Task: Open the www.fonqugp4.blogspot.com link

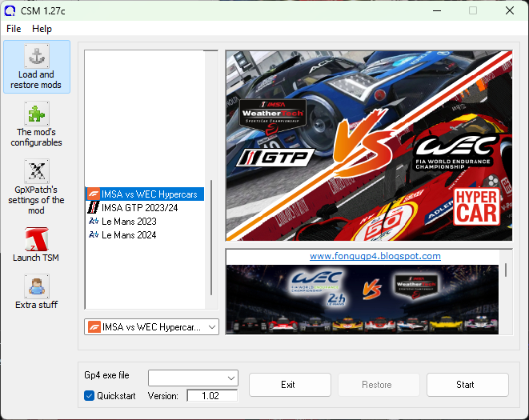Action: point(375,256)
